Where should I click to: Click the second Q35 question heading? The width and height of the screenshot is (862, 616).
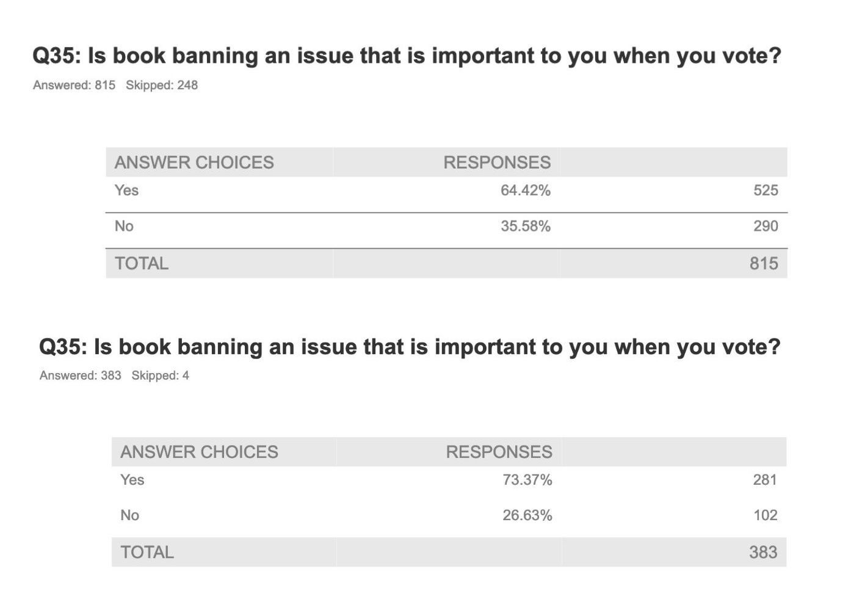click(x=410, y=347)
